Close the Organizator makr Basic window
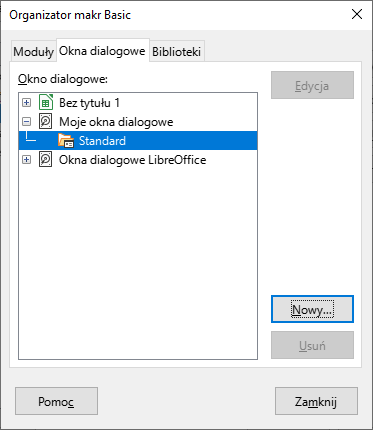This screenshot has width=373, height=430. click(x=357, y=14)
